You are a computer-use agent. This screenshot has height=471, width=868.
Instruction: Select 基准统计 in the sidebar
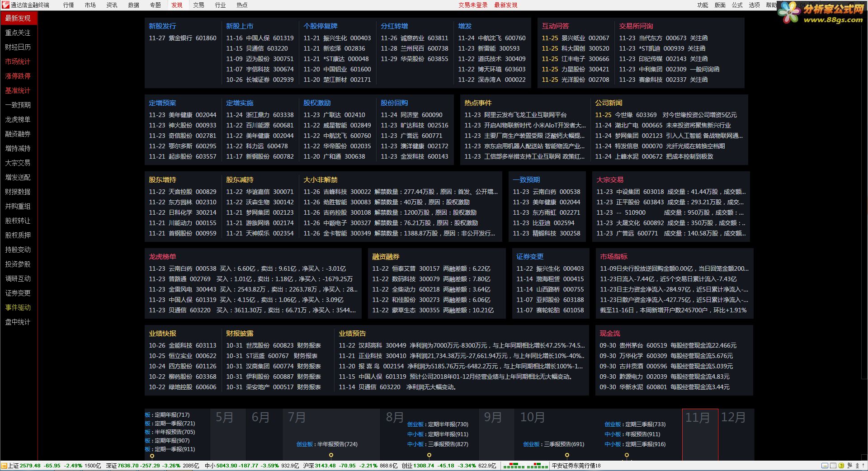[x=19, y=90]
